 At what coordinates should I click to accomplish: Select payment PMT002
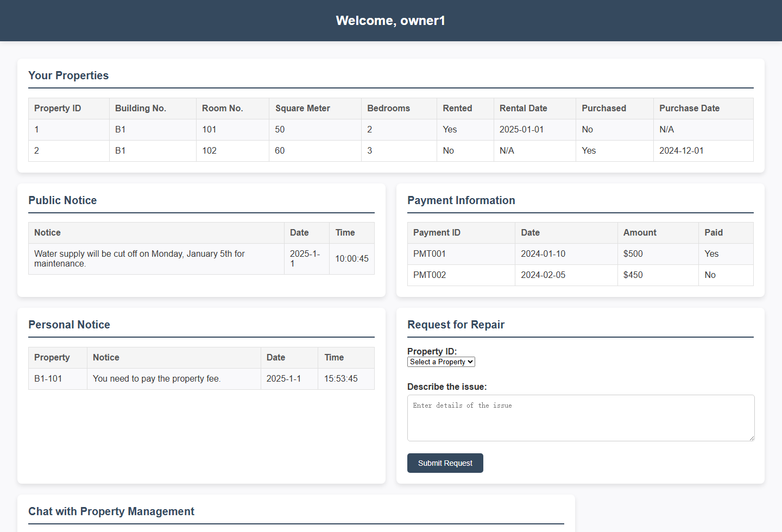461,275
